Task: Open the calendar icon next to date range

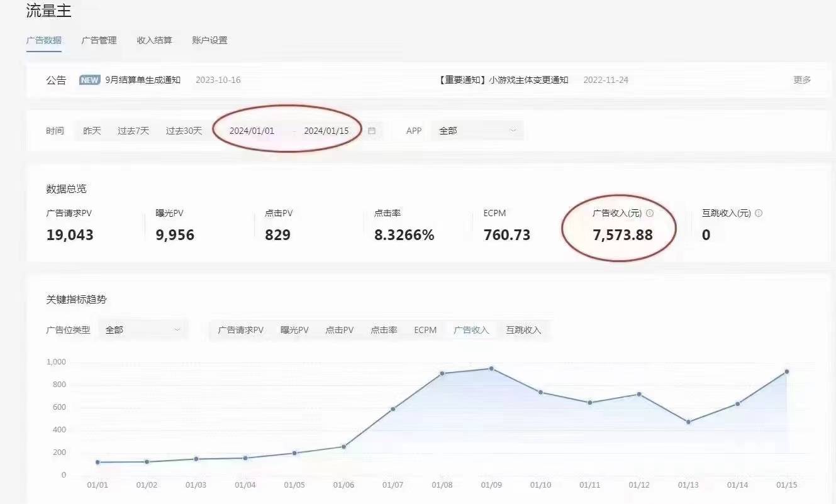Action: [371, 130]
